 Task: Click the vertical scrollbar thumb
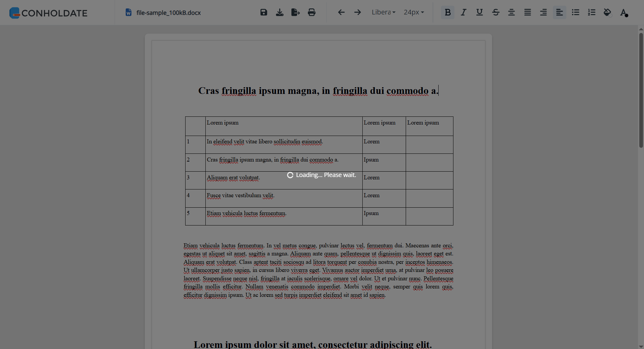point(641,90)
